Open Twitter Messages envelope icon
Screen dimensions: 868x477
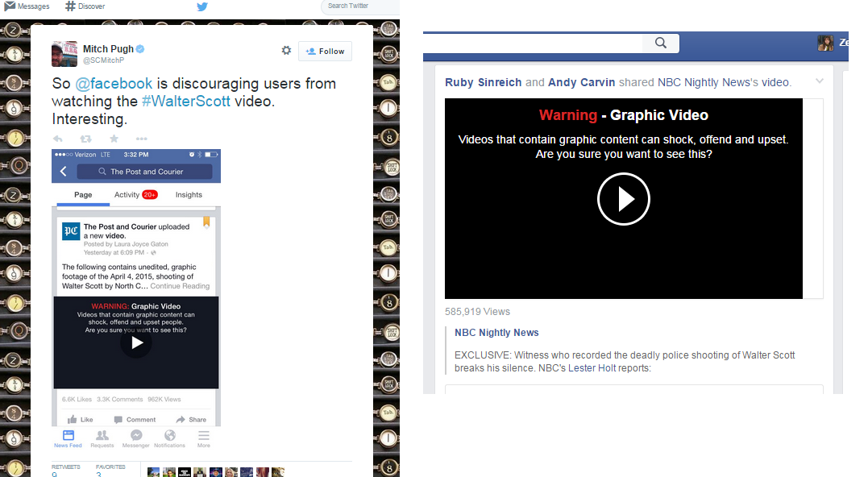click(10, 6)
